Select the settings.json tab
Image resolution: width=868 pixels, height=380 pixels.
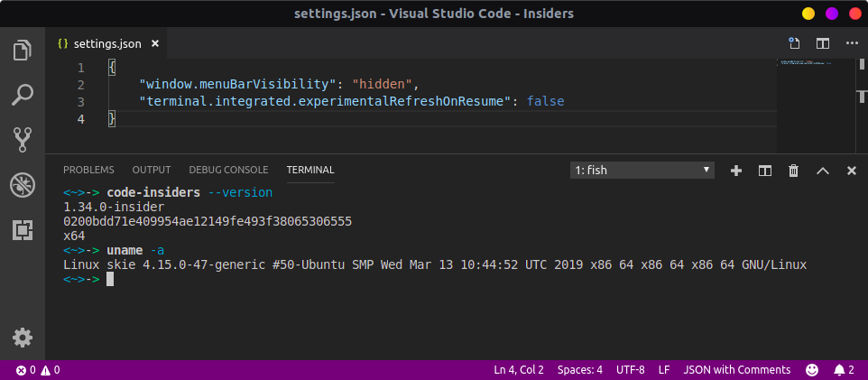pyautogui.click(x=106, y=43)
